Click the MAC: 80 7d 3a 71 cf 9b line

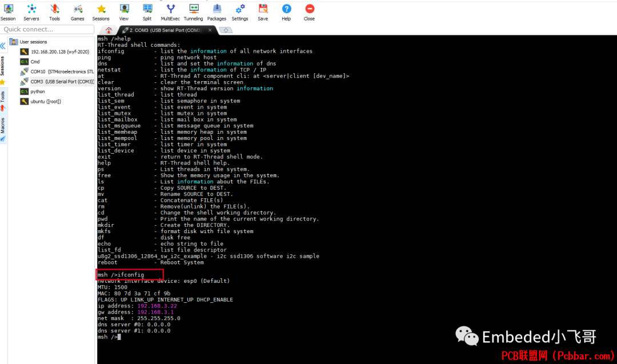134,293
